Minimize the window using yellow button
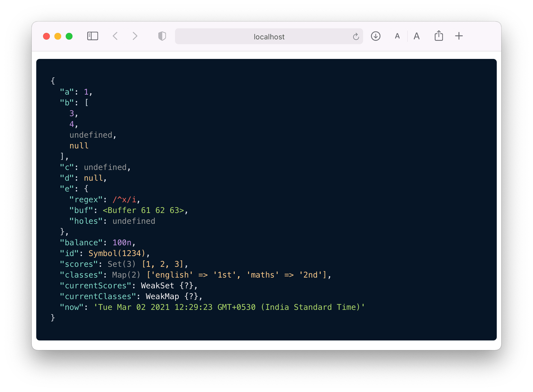 pos(58,36)
